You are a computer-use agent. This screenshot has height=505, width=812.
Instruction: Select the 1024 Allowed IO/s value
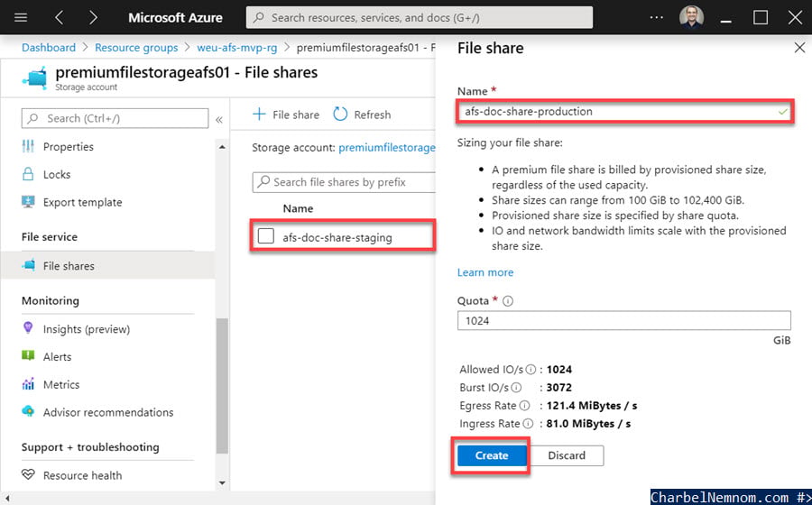point(558,370)
